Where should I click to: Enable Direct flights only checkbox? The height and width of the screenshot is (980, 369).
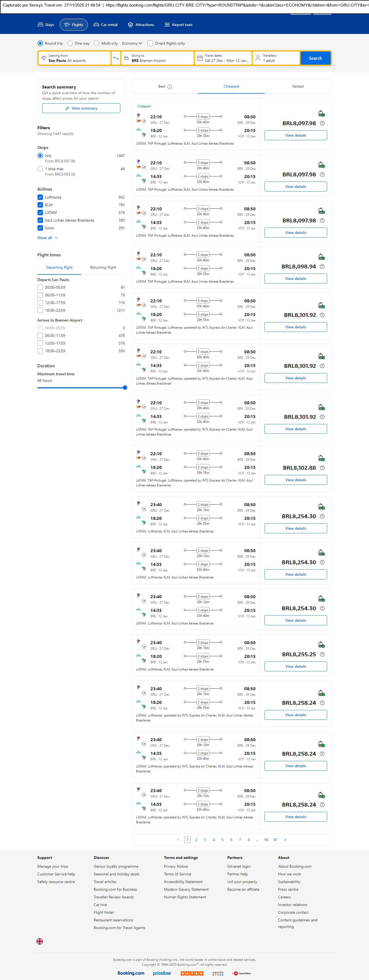(x=150, y=43)
